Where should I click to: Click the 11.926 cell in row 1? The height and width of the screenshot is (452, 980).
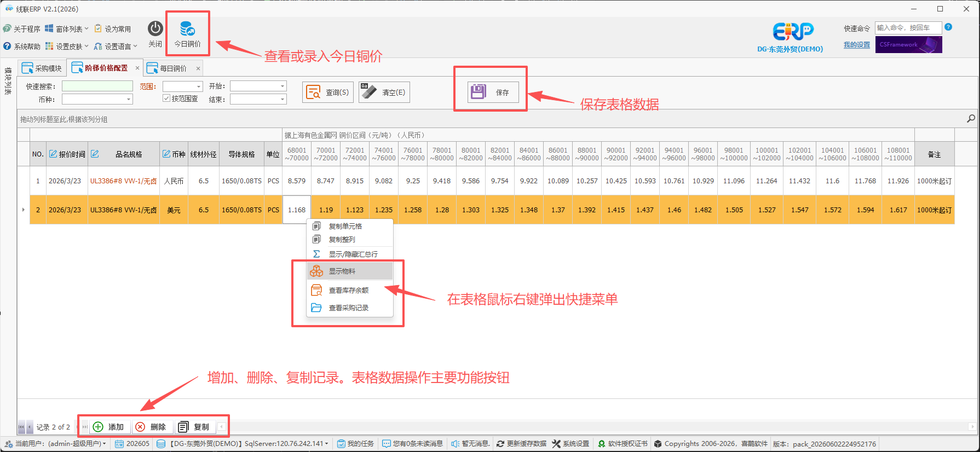[898, 181]
